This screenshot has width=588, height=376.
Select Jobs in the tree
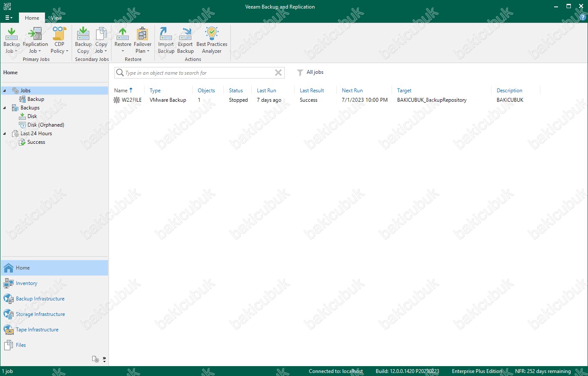(x=25, y=91)
